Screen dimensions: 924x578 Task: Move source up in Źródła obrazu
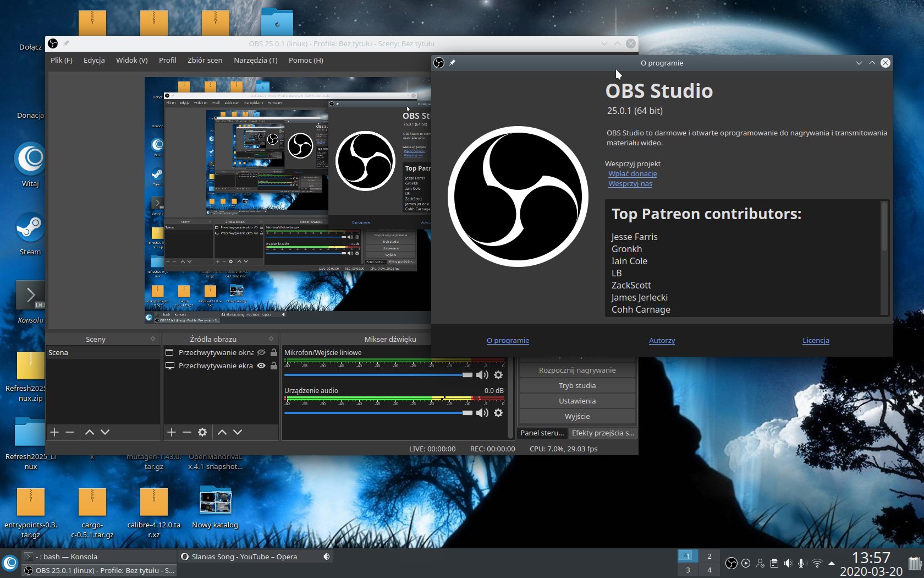pos(222,432)
